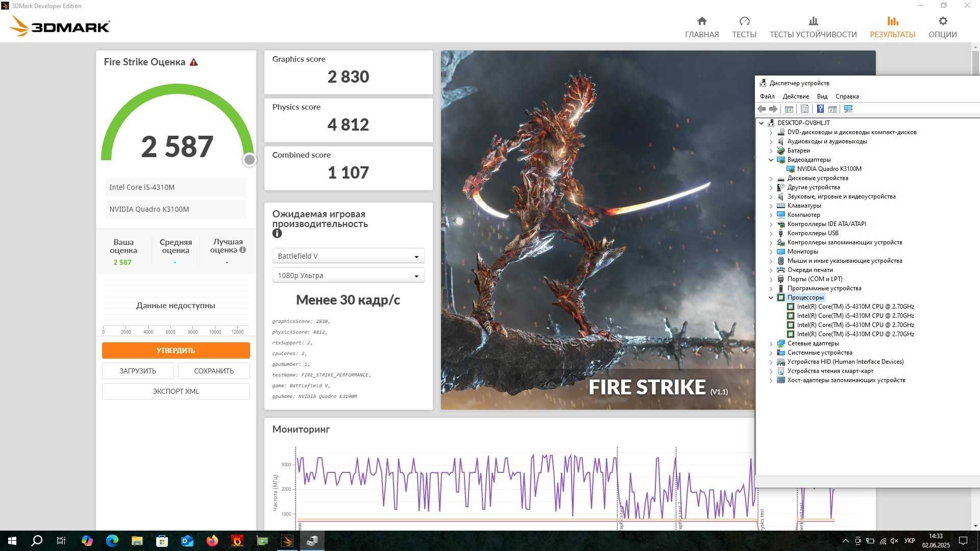The width and height of the screenshot is (980, 551).
Task: Click the 3DMark logo
Action: click(60, 26)
